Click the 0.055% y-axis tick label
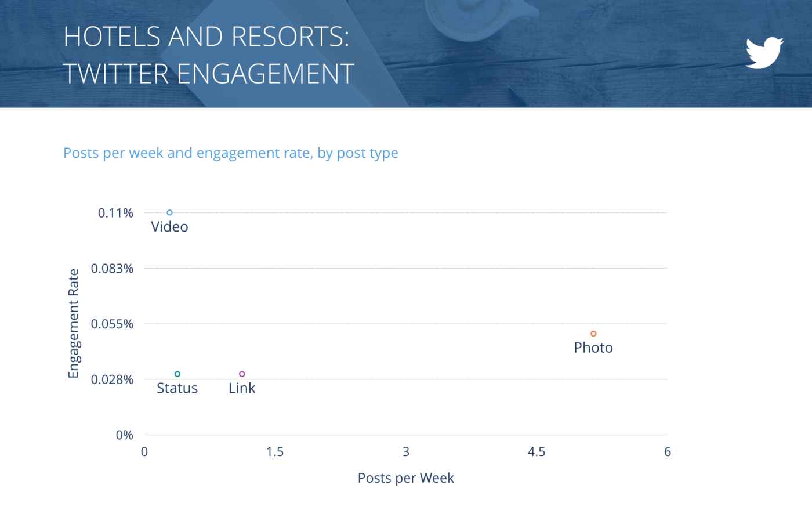Screen dimensions: 812x510 click(x=112, y=324)
